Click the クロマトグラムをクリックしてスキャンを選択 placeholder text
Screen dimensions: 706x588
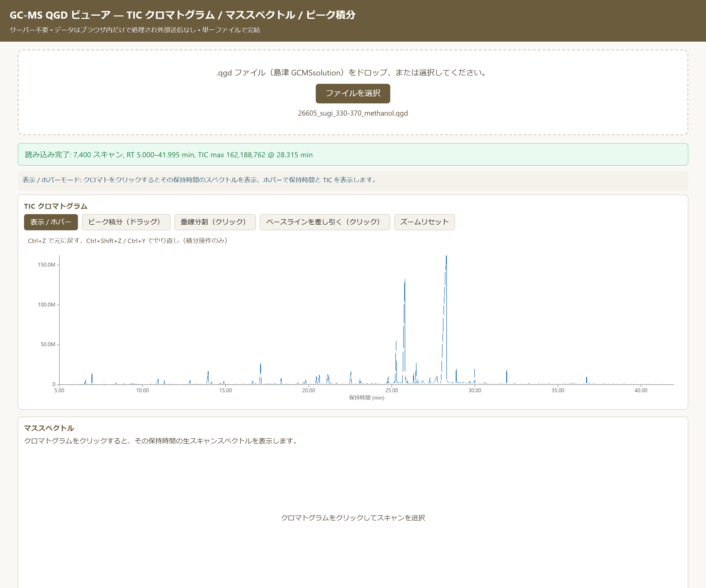tap(353, 518)
